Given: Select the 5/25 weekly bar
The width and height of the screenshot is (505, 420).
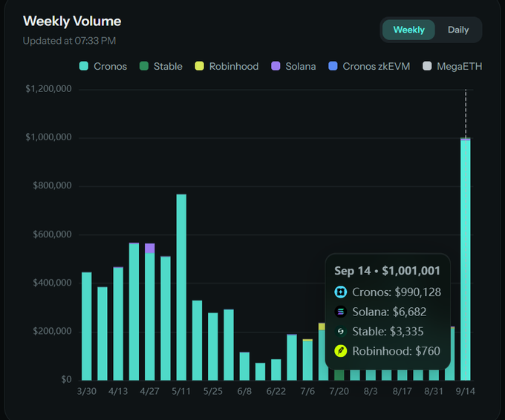Looking at the screenshot, I should (x=213, y=347).
